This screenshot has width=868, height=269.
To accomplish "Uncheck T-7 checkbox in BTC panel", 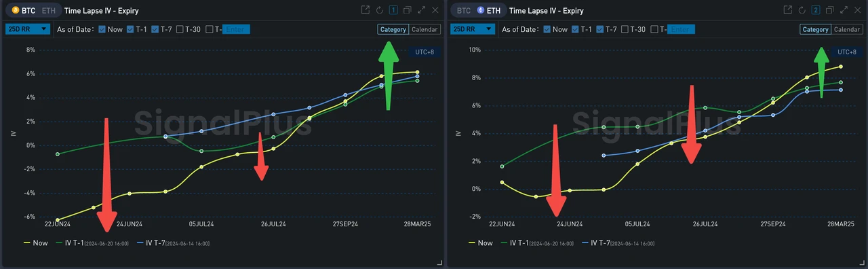I will (155, 29).
